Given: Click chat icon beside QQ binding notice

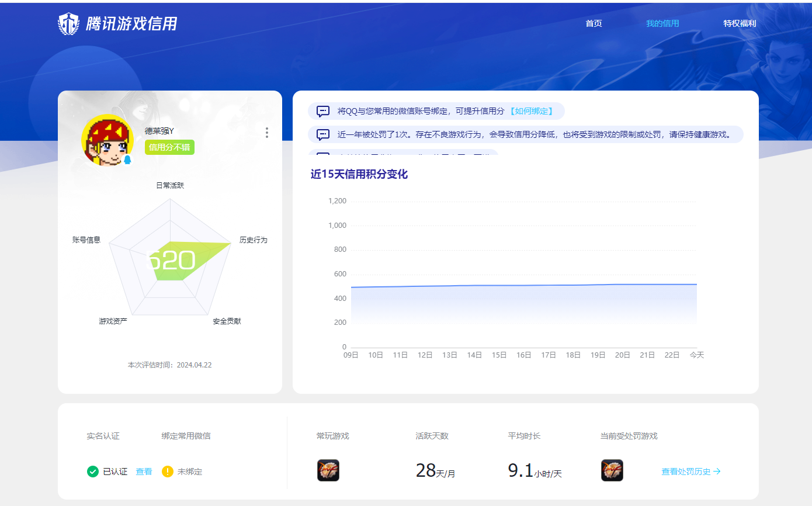Looking at the screenshot, I should click(x=323, y=111).
